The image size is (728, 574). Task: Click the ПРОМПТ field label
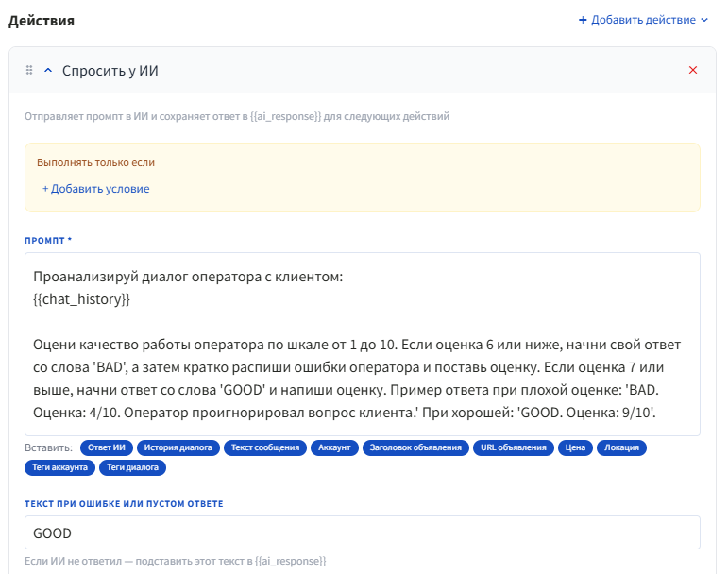[x=48, y=241]
